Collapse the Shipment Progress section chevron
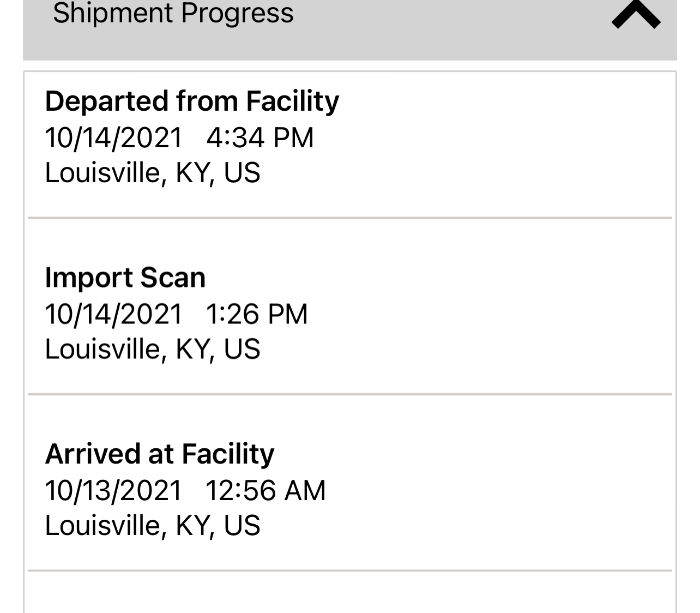Screen dimensions: 700x613 [636, 15]
